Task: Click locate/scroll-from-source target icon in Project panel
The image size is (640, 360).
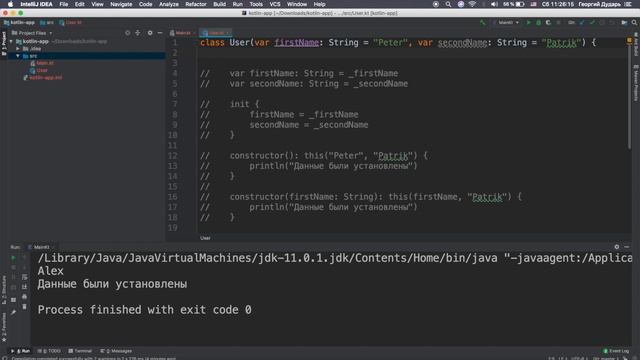Action: [x=127, y=33]
